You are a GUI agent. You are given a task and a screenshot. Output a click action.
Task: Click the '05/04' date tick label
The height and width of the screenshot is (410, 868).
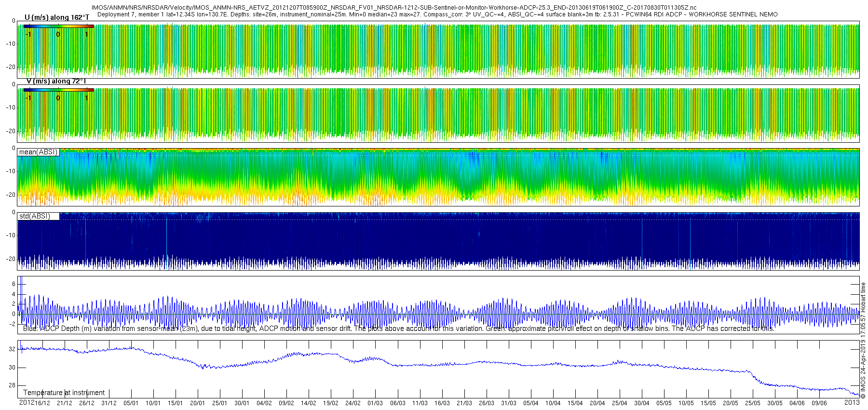point(531,403)
